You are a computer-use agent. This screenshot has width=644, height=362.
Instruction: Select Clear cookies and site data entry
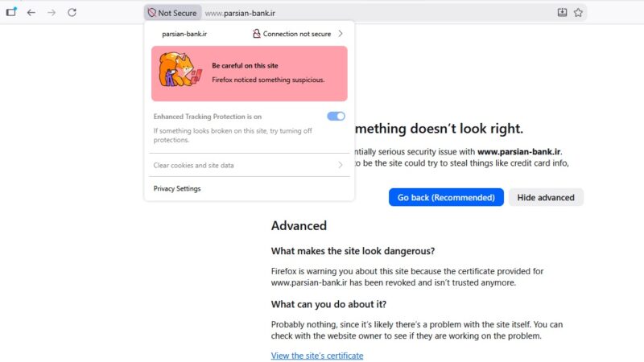click(249, 165)
